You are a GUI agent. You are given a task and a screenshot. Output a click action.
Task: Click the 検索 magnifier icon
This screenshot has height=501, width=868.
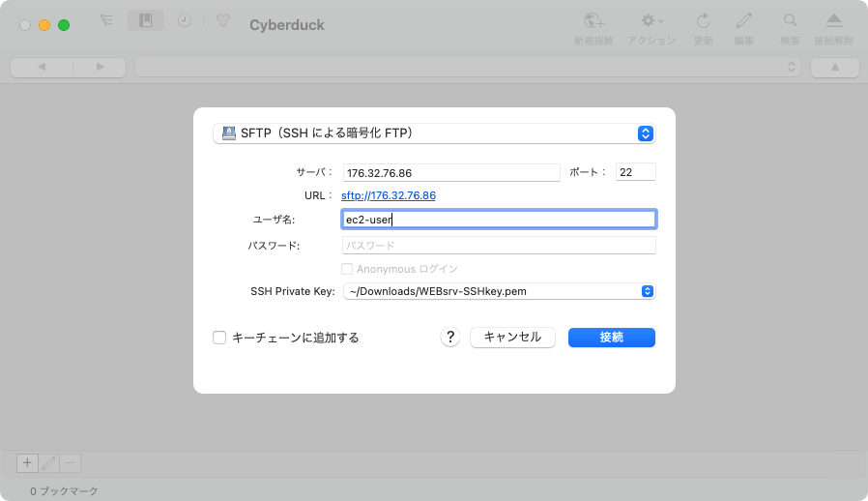(x=790, y=29)
